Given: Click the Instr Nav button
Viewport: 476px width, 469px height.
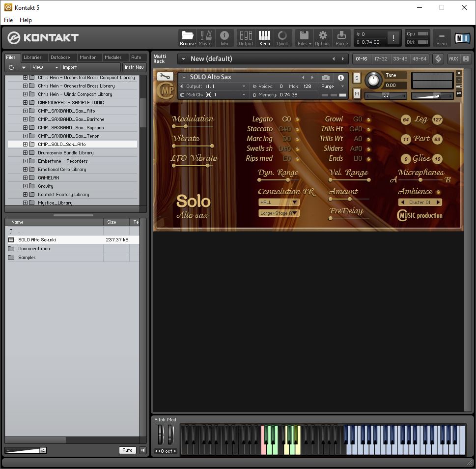Looking at the screenshot, I should point(134,67).
